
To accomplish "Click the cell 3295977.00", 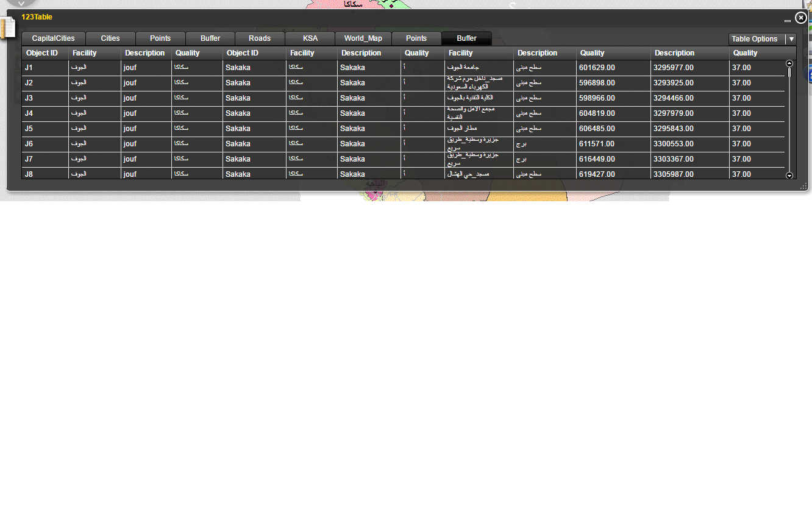I will [690, 68].
